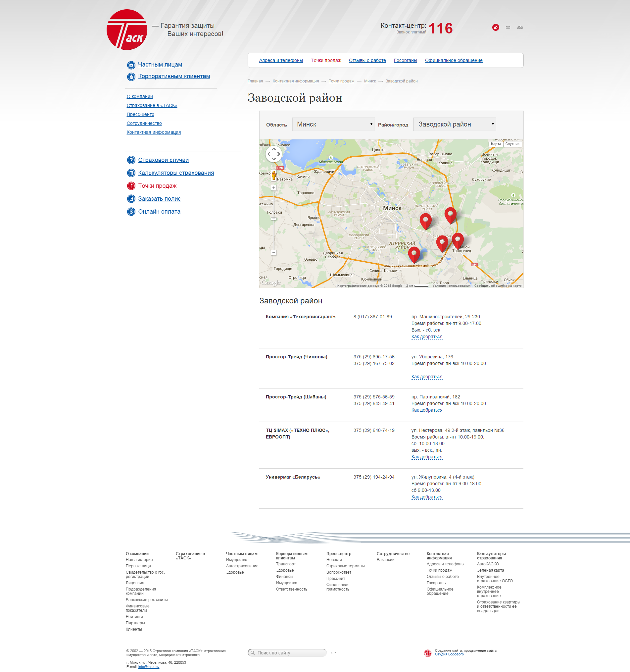Click the map marker near Партизанский район

(x=426, y=222)
